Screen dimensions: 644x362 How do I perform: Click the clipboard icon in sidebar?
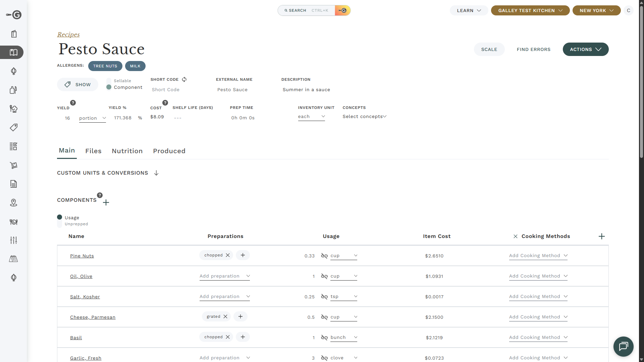pyautogui.click(x=14, y=34)
